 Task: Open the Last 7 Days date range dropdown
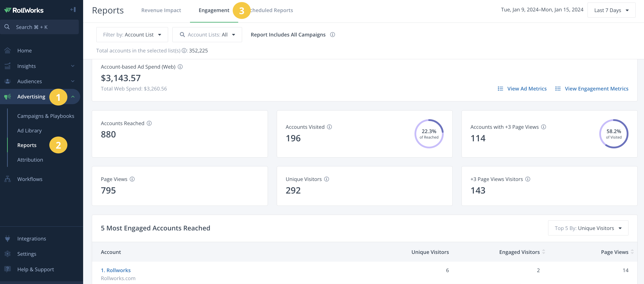click(x=612, y=10)
